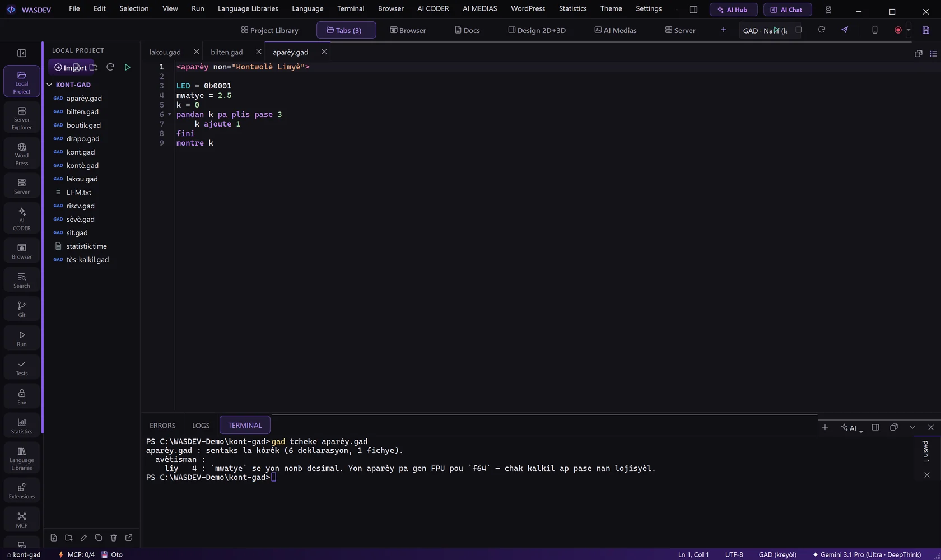Open the AI CODER sidebar icon
941x560 pixels.
[22, 218]
